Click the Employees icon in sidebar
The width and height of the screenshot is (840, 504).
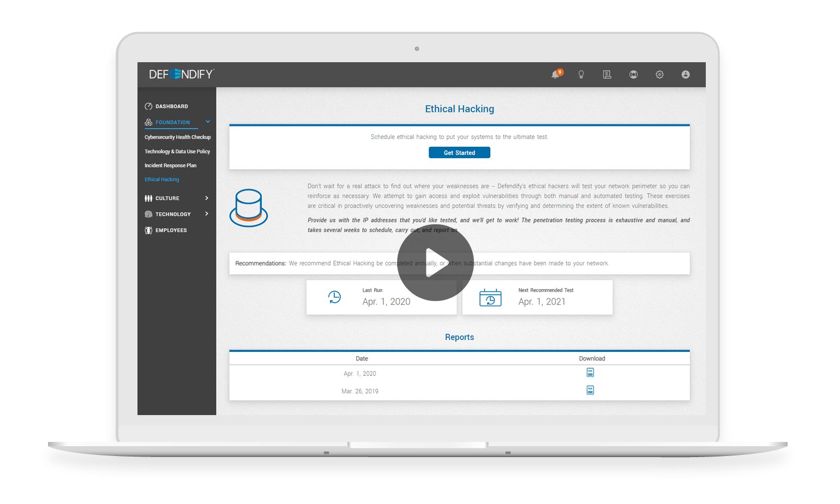coord(148,230)
